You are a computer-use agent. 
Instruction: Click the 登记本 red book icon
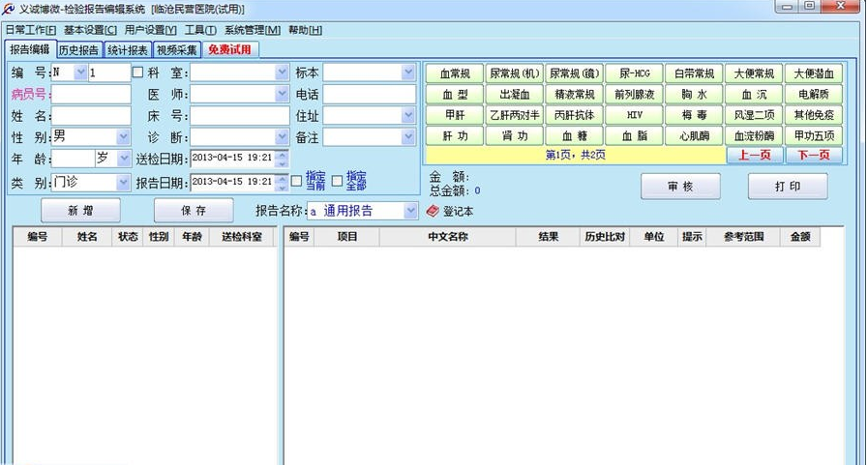pyautogui.click(x=433, y=211)
